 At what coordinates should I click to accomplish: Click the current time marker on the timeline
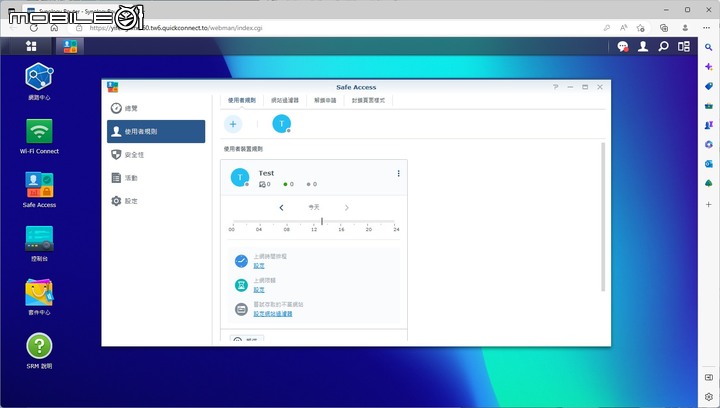[x=322, y=221]
